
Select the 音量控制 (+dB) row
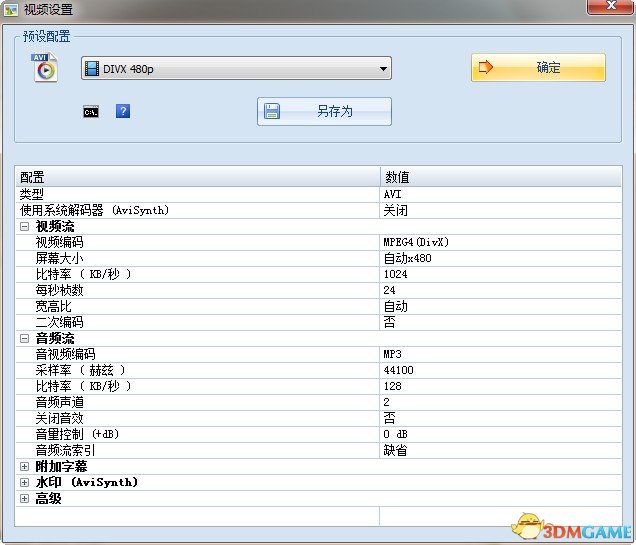tap(318, 434)
